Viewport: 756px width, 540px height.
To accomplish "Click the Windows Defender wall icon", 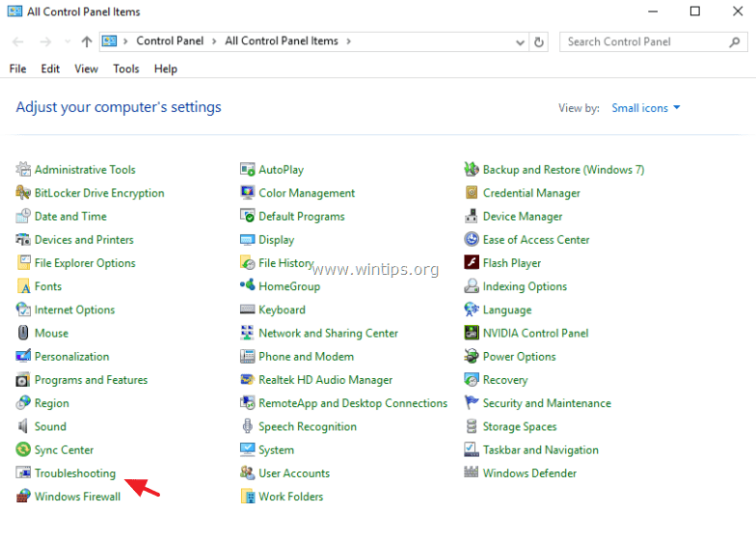I will pos(472,472).
